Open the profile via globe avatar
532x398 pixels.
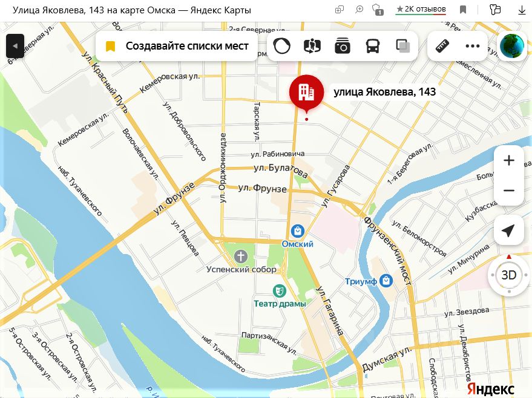tap(512, 46)
